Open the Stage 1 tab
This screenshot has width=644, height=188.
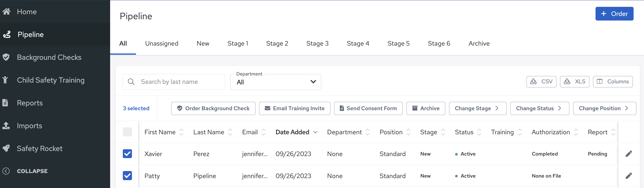pos(238,43)
